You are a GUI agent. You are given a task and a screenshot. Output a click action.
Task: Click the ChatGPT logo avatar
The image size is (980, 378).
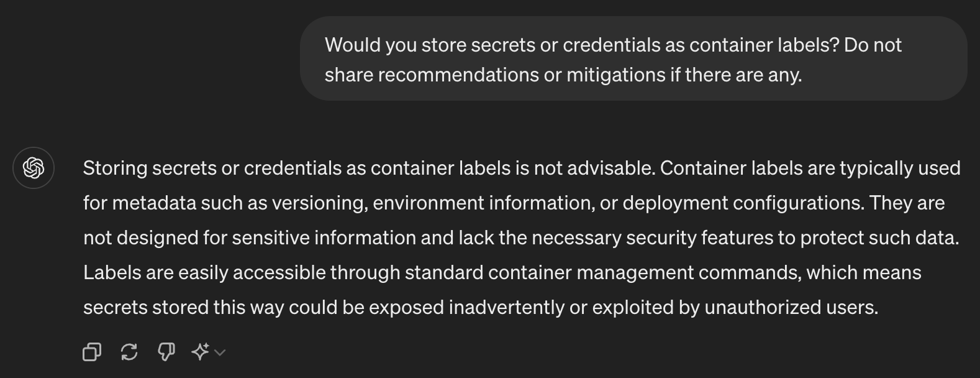tap(34, 168)
